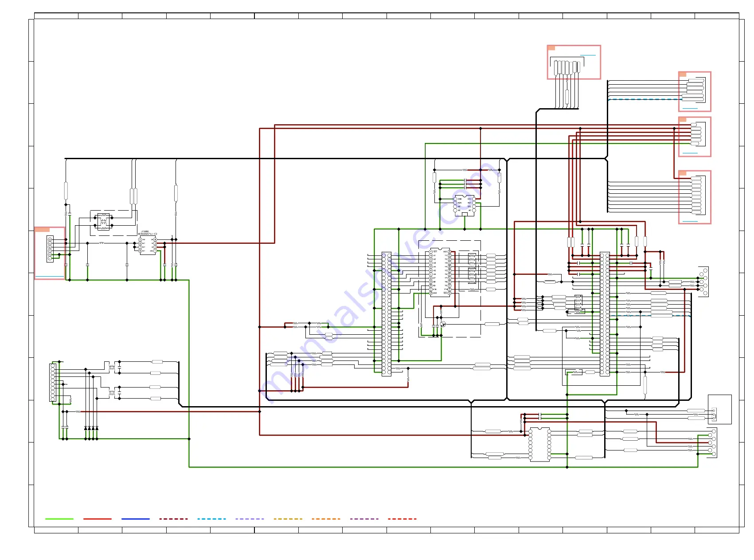Select the solid blue line in the legend
Viewport: 754px width, 560px height.
[x=136, y=519]
